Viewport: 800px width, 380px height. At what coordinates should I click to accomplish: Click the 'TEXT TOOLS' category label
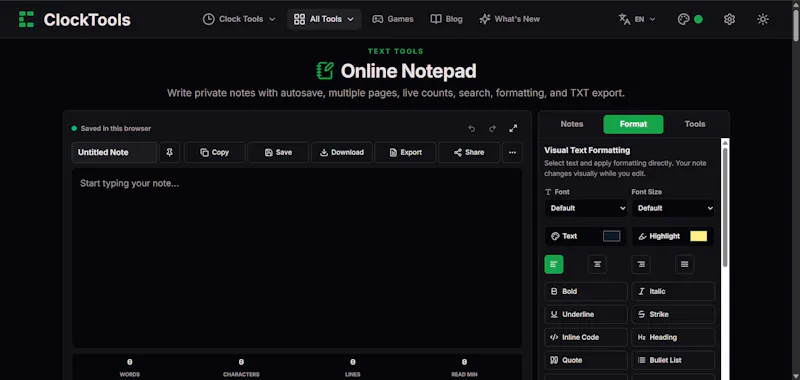(396, 51)
